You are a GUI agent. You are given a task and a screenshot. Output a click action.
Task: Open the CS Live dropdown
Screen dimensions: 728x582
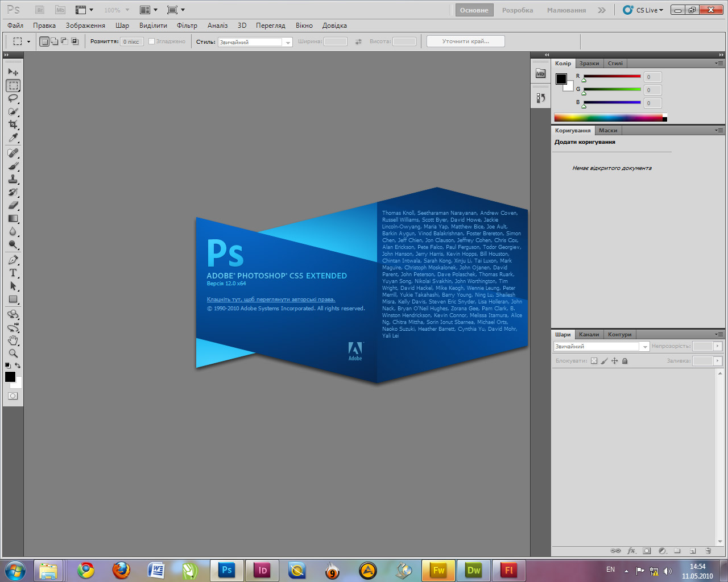click(x=643, y=10)
